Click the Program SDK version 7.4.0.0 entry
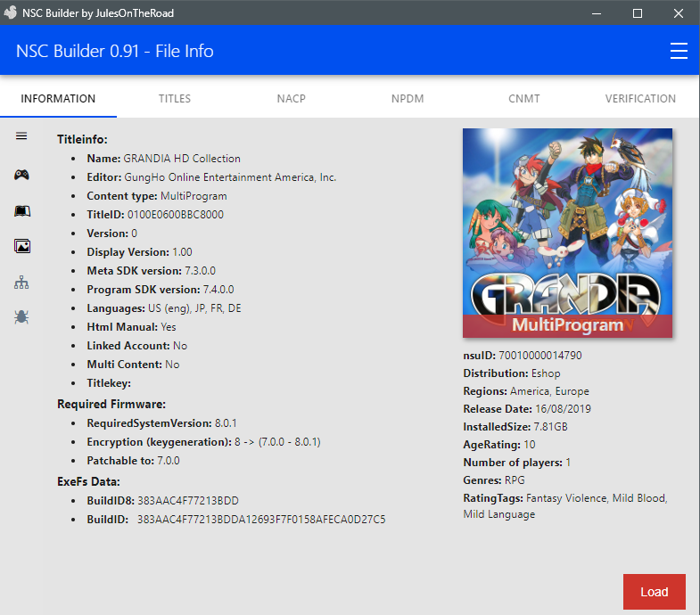 (161, 290)
